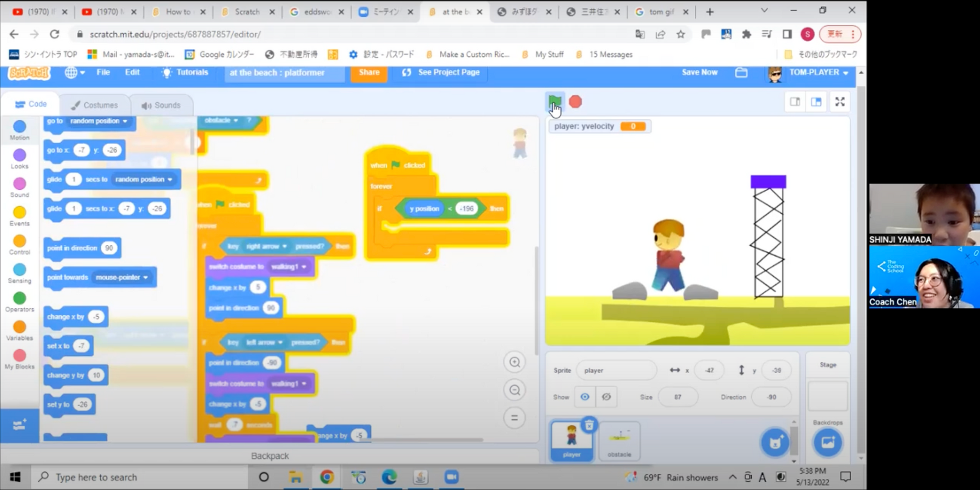Hide the player sprite with the hide toggle

coord(606,397)
